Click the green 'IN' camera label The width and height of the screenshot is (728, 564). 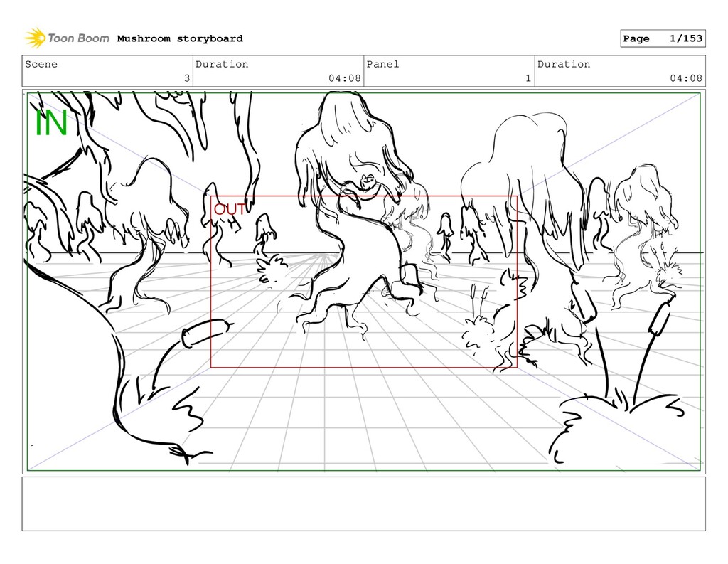pyautogui.click(x=51, y=122)
